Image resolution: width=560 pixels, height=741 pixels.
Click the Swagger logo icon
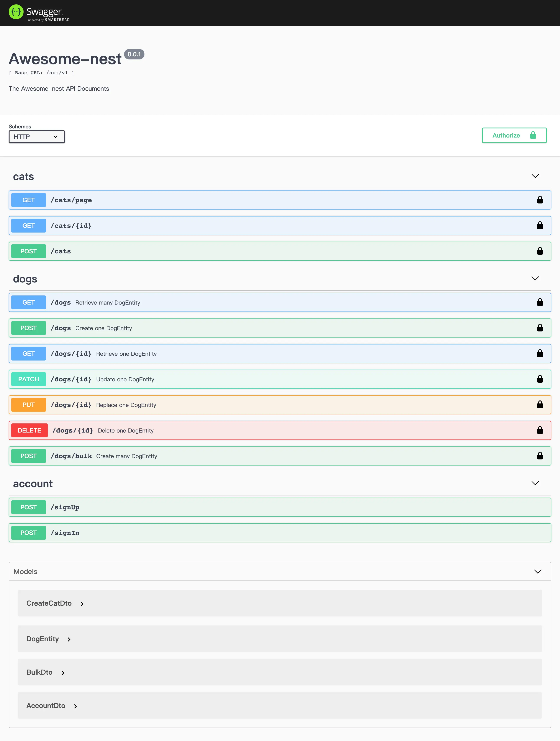[16, 12]
